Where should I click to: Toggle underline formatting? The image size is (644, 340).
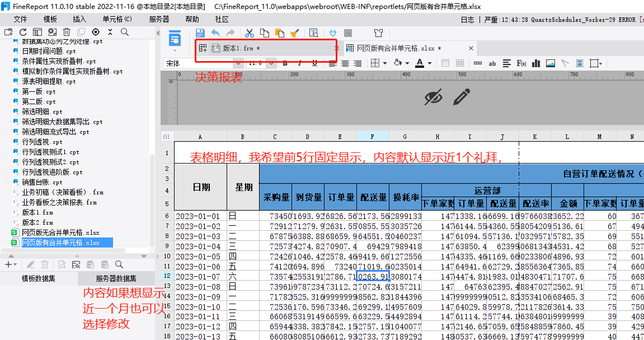click(x=314, y=63)
